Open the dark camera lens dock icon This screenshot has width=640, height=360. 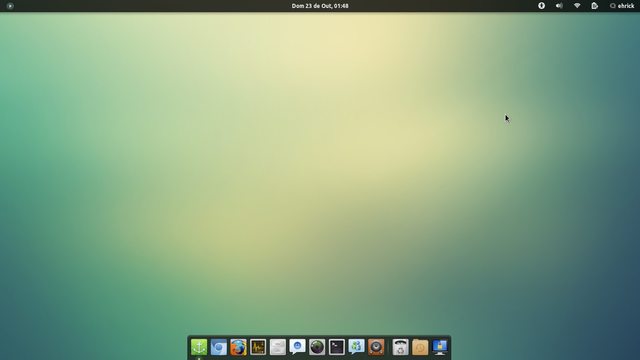(317, 347)
